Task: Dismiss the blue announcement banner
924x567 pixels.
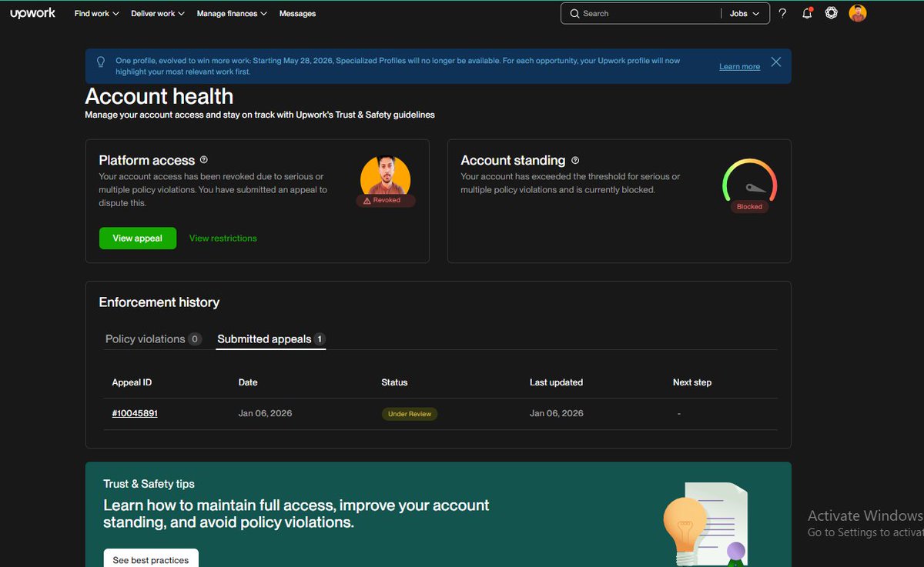Action: pos(776,62)
